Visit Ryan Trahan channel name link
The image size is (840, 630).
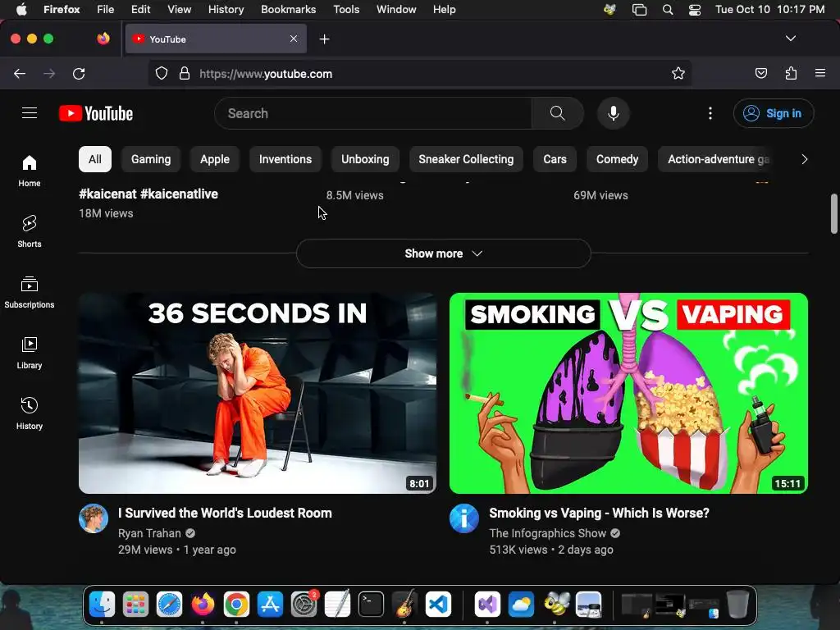149,533
